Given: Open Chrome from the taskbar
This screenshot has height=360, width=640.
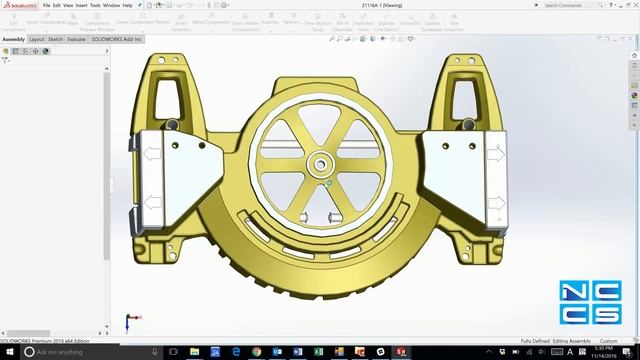Looking at the screenshot, I should (256, 352).
